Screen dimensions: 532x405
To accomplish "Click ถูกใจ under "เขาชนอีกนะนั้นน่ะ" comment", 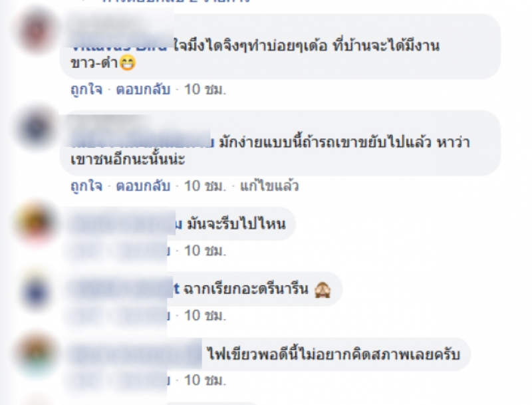I will click(x=86, y=186).
